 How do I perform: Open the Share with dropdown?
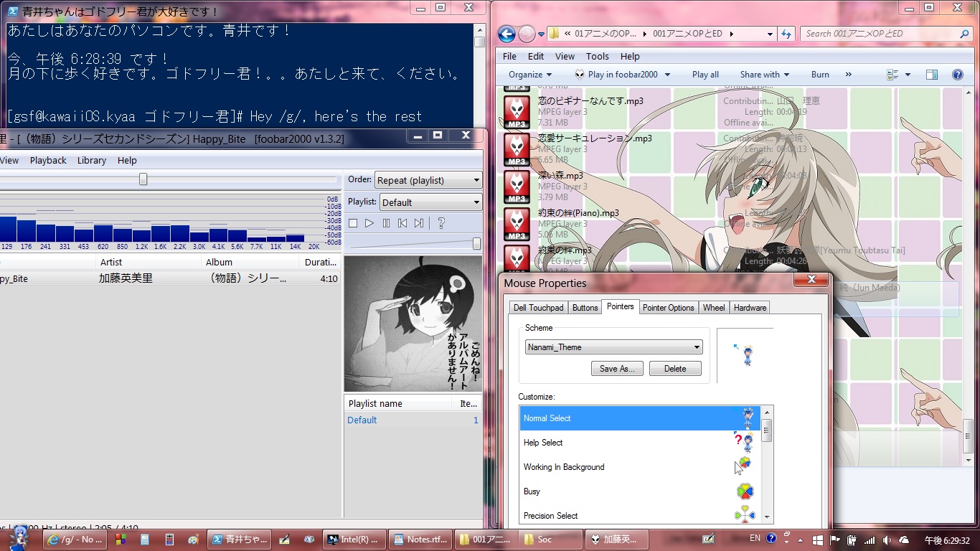click(x=765, y=75)
